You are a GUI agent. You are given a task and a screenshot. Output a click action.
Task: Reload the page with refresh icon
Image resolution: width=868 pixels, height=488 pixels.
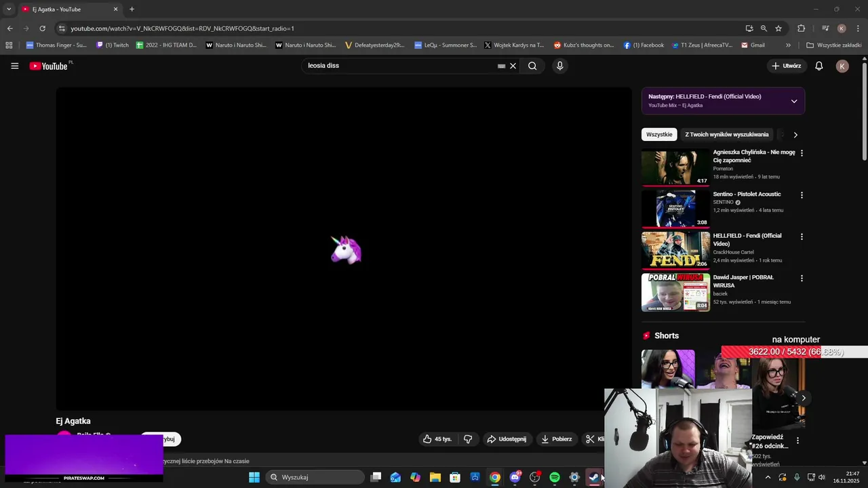pyautogui.click(x=42, y=28)
